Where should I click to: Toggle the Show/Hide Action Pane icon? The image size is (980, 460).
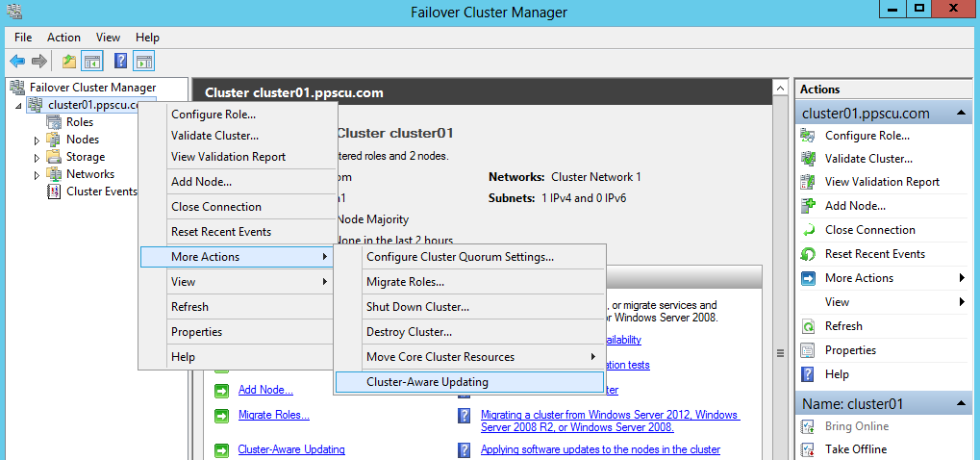[x=143, y=61]
